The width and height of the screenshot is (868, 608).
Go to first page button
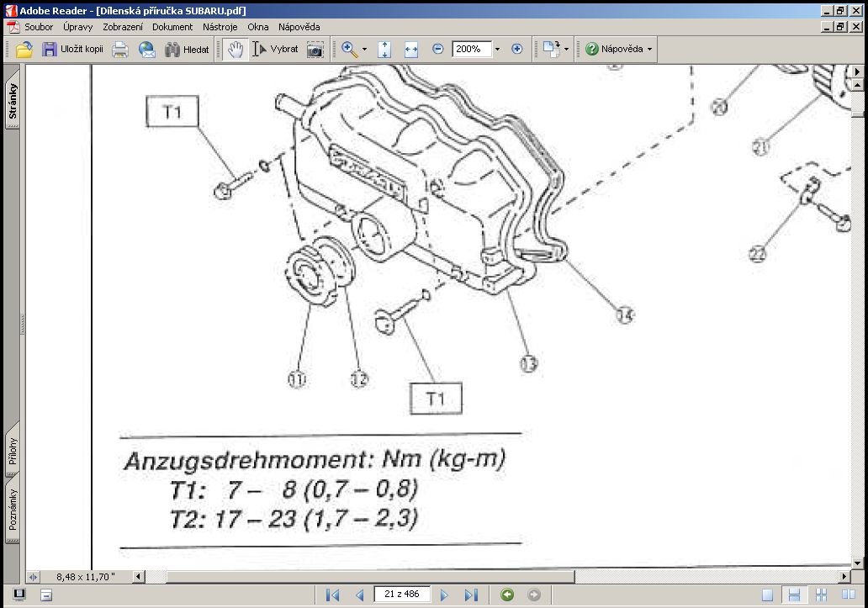click(333, 595)
